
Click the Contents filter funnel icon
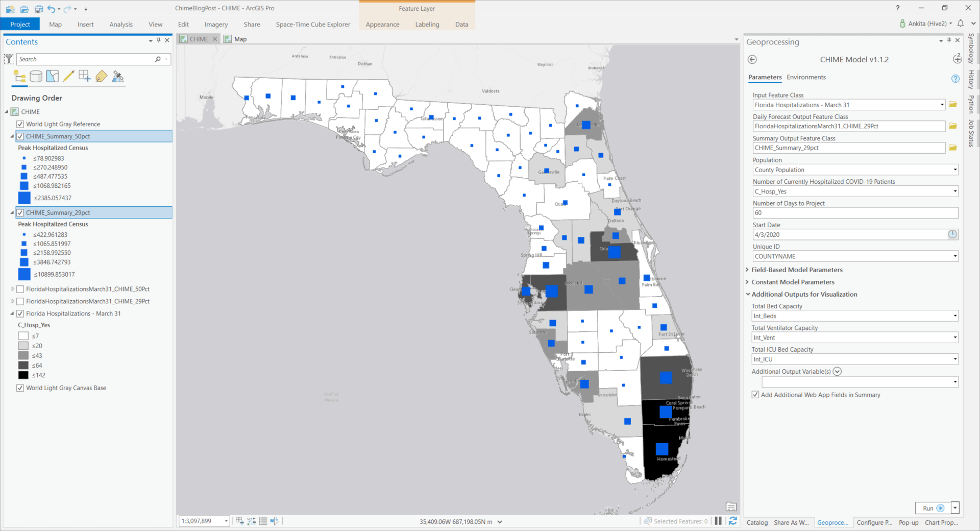pyautogui.click(x=9, y=59)
